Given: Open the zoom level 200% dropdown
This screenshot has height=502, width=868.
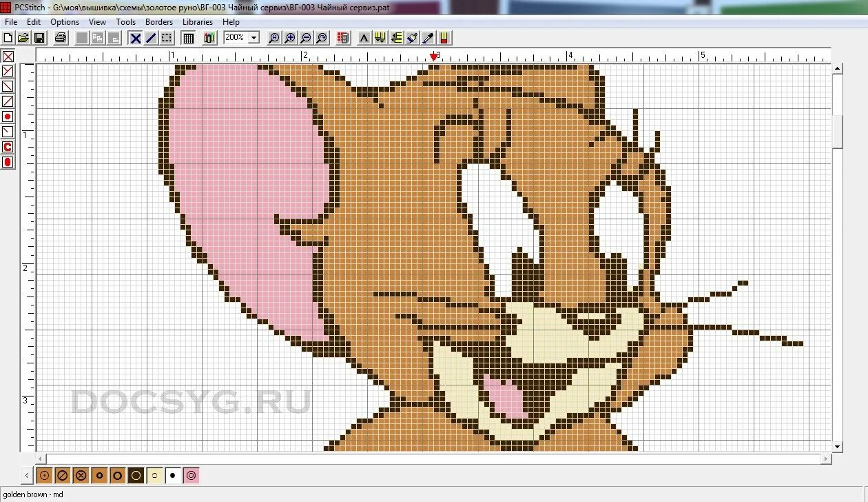Looking at the screenshot, I should [254, 37].
